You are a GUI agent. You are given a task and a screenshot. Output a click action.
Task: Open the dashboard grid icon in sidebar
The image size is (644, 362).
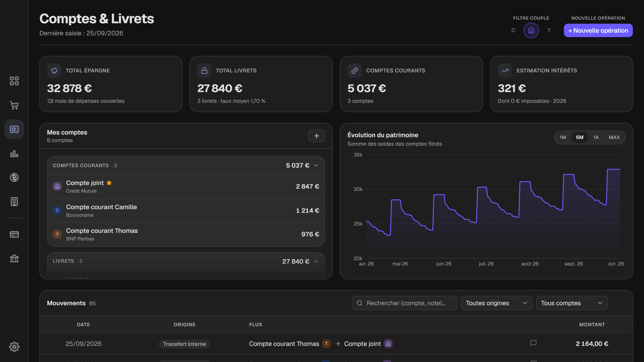14,81
